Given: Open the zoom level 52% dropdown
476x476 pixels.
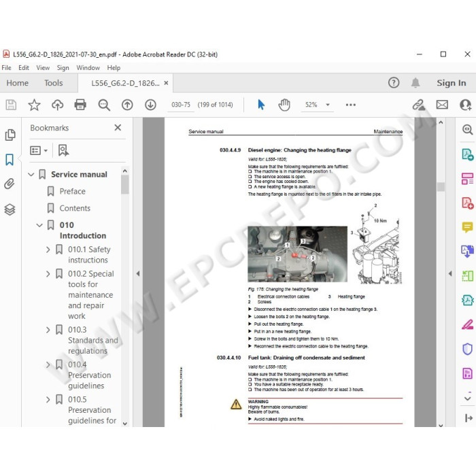Looking at the screenshot, I should tap(328, 105).
